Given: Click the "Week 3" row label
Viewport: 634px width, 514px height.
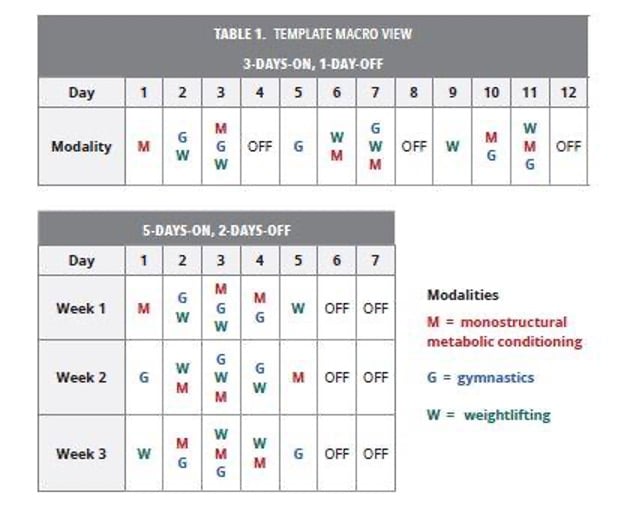Looking at the screenshot, I should (x=81, y=454).
